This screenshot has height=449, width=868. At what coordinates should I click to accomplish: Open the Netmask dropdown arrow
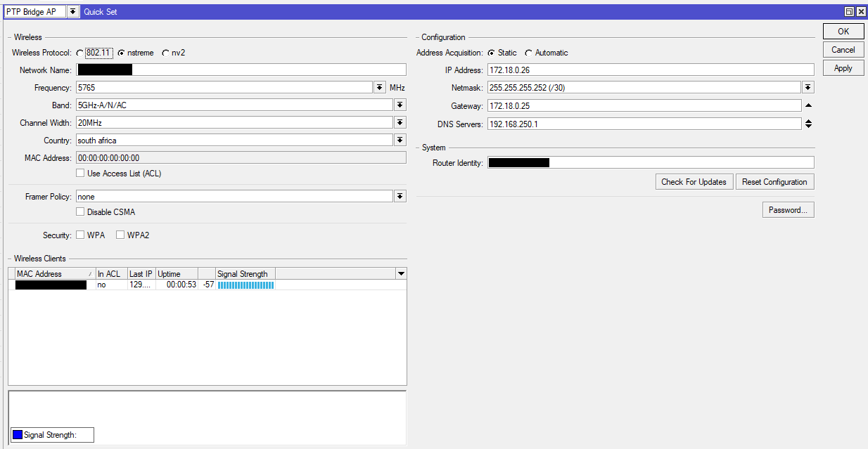pyautogui.click(x=808, y=88)
